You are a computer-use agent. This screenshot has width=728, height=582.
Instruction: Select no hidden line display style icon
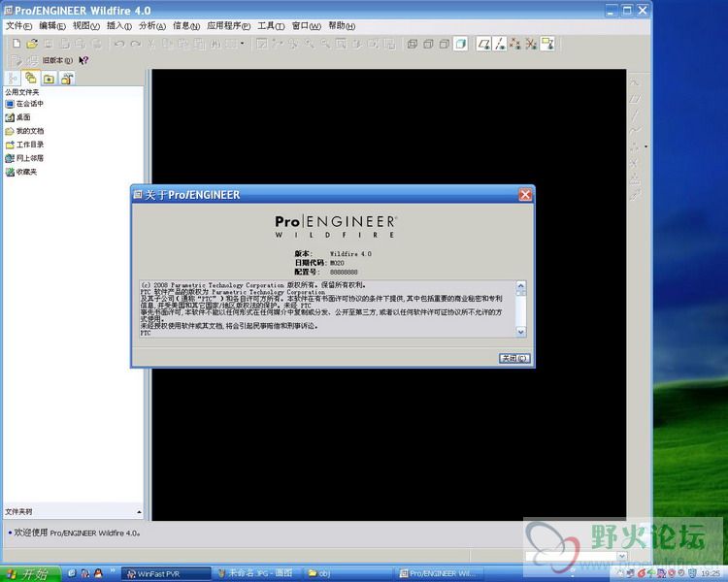pyautogui.click(x=444, y=44)
